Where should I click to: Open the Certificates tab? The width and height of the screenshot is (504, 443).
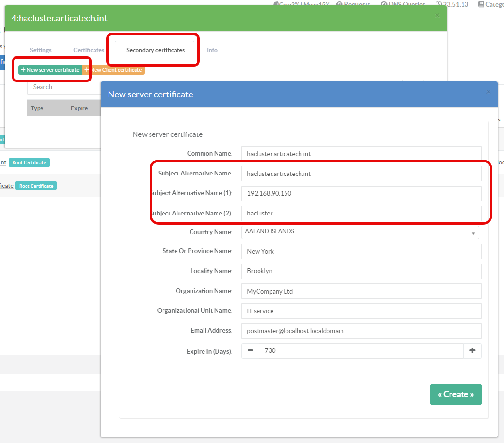tap(89, 50)
